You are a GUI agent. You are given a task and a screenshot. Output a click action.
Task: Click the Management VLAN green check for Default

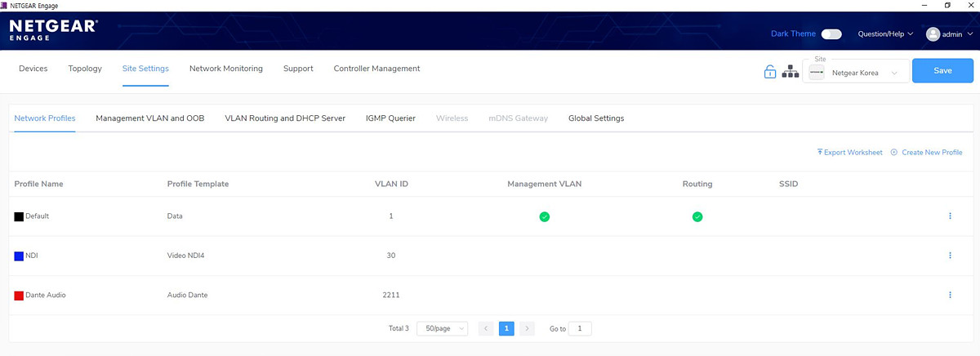tap(544, 216)
